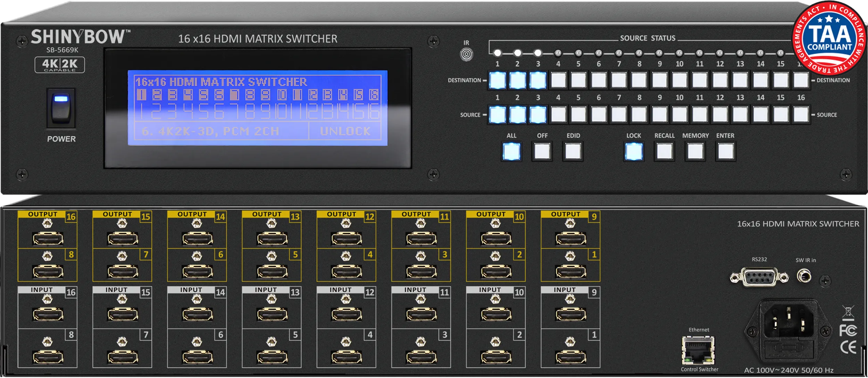Select SOURCE button 10
Viewport: 868px width, 378px height.
tap(679, 115)
